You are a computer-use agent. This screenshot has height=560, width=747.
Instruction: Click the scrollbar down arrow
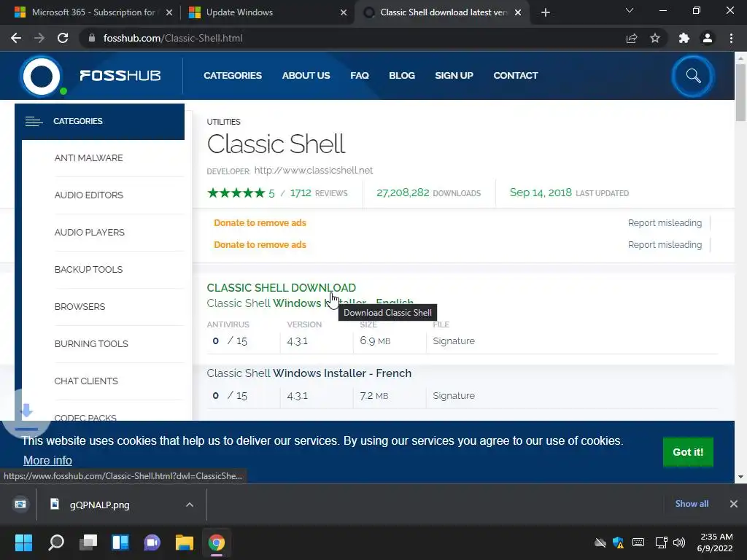740,477
